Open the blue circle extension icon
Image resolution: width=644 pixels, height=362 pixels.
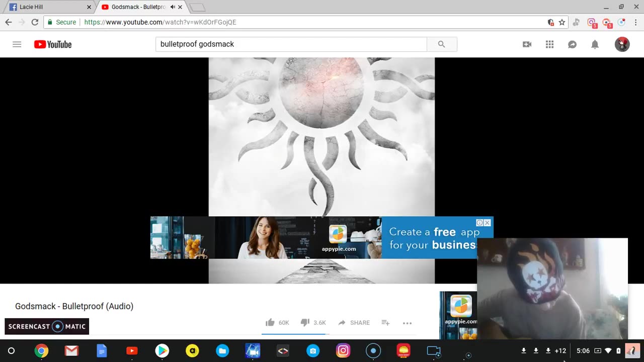[x=622, y=22]
